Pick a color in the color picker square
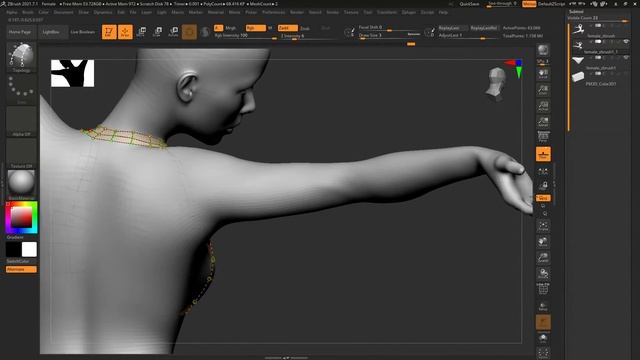The height and width of the screenshot is (360, 640). tap(21, 217)
